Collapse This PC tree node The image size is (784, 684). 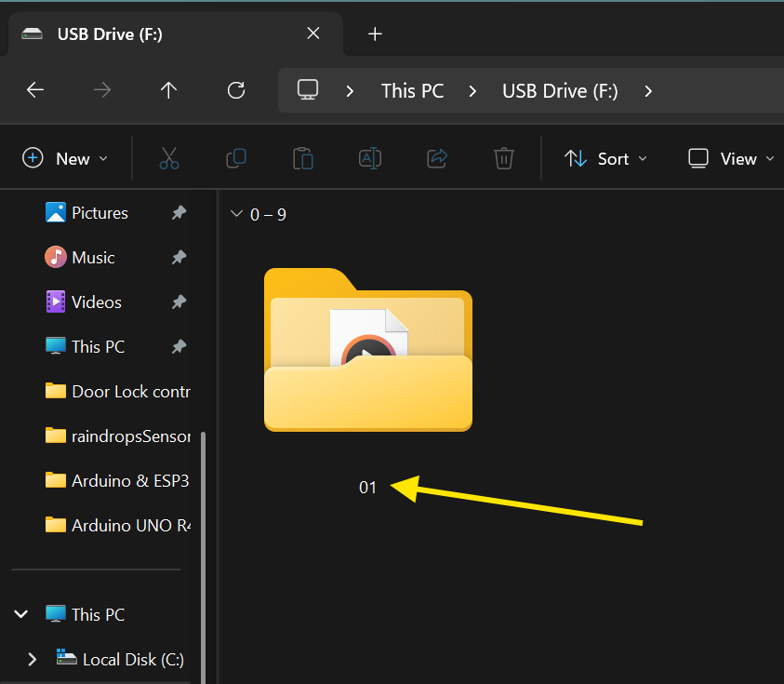[x=20, y=614]
